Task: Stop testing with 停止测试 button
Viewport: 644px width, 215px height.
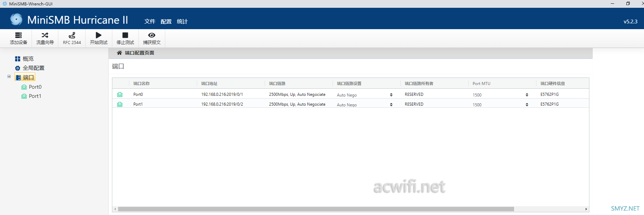Action: [x=125, y=38]
